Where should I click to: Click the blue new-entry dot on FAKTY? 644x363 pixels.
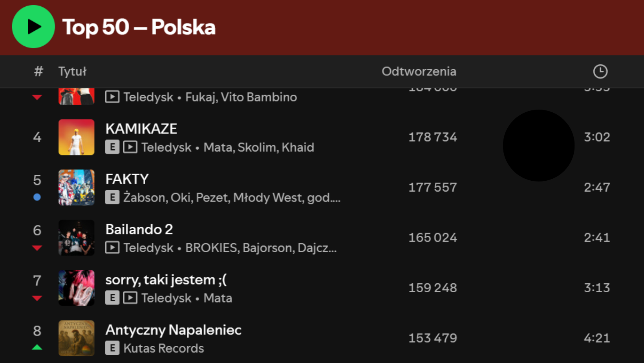coord(37,197)
